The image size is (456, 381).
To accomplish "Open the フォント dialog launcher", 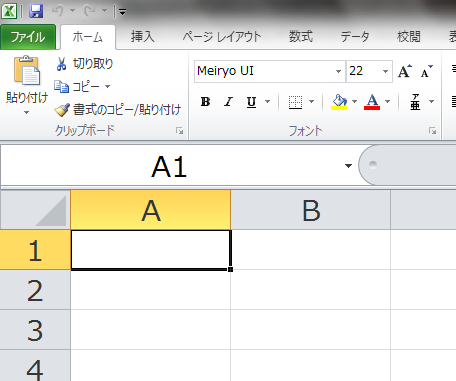I will coord(433,131).
